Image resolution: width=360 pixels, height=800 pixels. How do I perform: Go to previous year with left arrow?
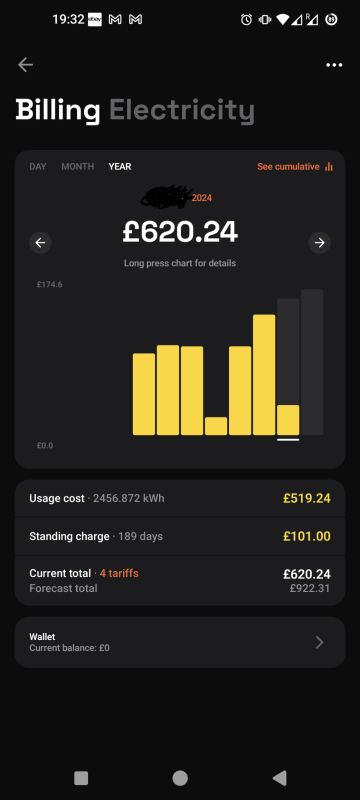pyautogui.click(x=40, y=242)
